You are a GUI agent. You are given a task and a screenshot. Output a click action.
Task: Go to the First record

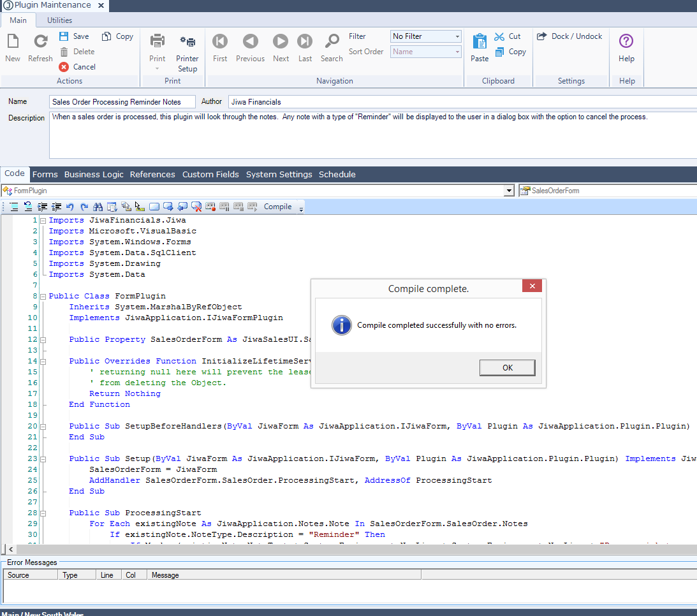coord(220,42)
